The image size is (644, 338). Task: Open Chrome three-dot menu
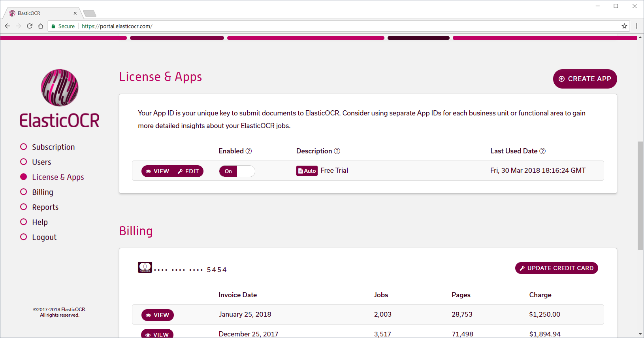pos(636,26)
